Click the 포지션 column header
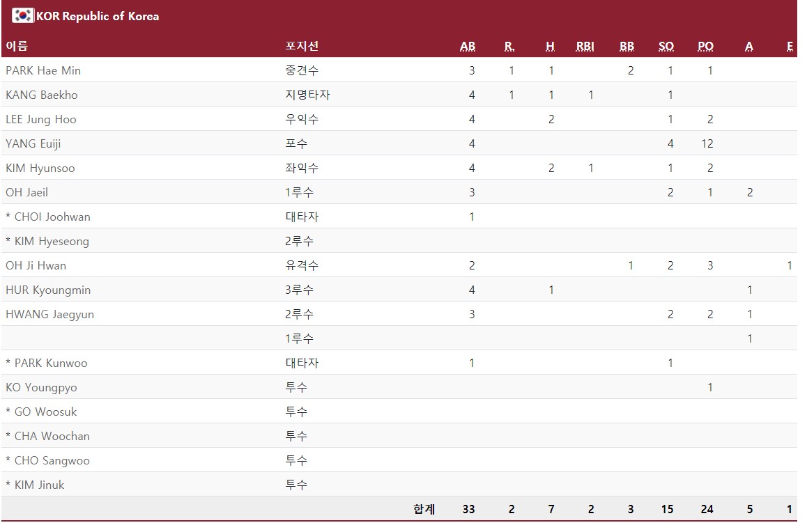 tap(302, 46)
